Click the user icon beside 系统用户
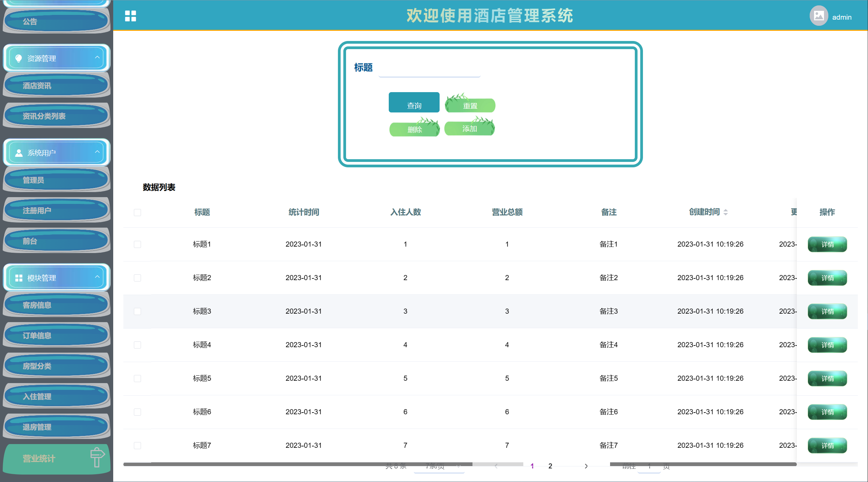The height and width of the screenshot is (482, 868). 19,153
